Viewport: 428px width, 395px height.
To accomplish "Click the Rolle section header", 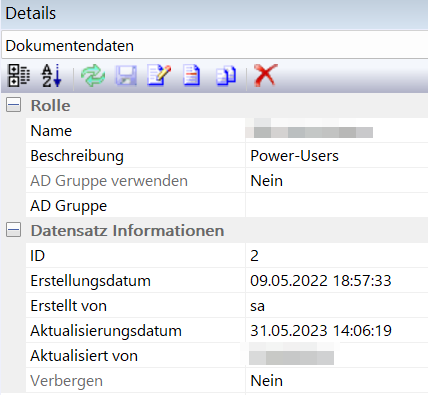I will pos(50,105).
